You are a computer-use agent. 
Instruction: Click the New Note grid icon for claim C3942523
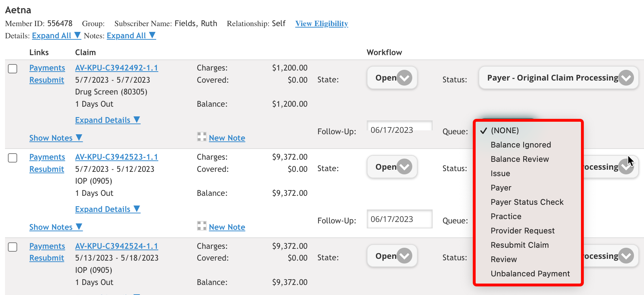click(x=202, y=226)
